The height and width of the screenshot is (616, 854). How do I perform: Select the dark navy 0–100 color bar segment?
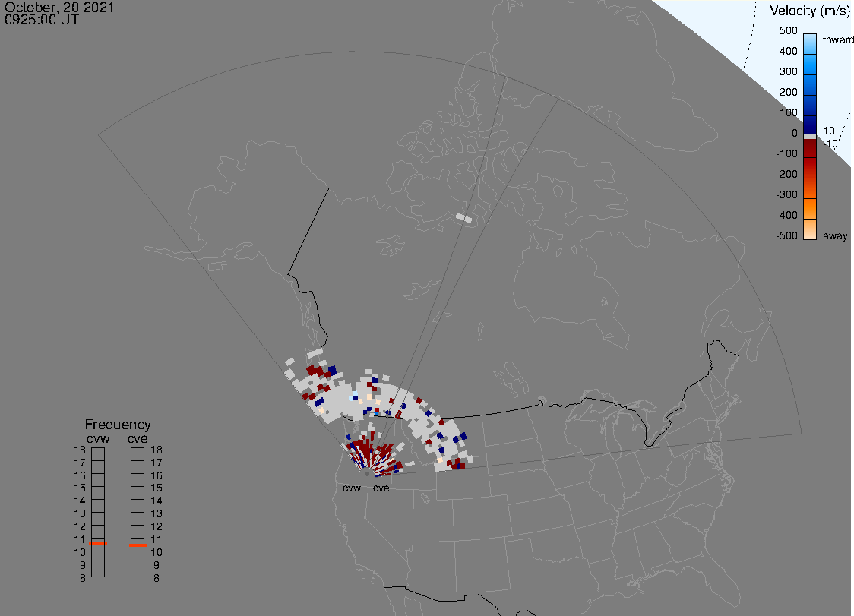[810, 125]
